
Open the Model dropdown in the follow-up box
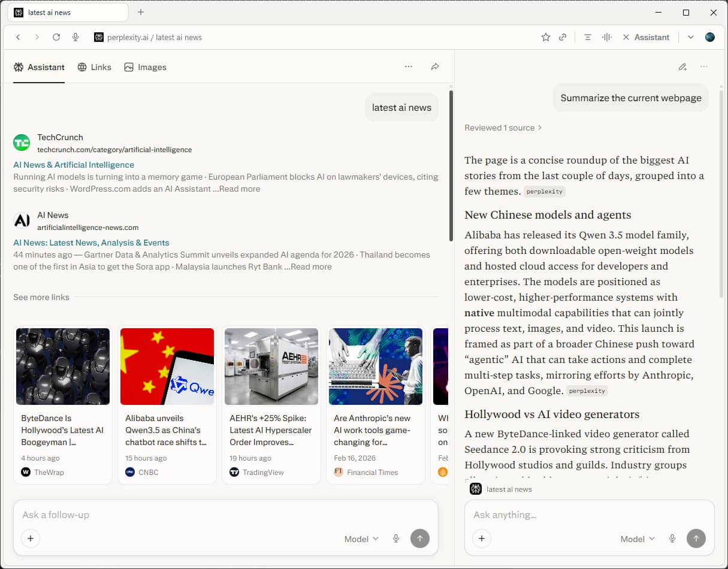pos(361,538)
